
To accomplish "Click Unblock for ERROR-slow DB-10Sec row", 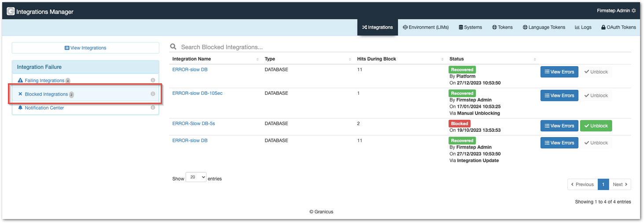I will (596, 96).
